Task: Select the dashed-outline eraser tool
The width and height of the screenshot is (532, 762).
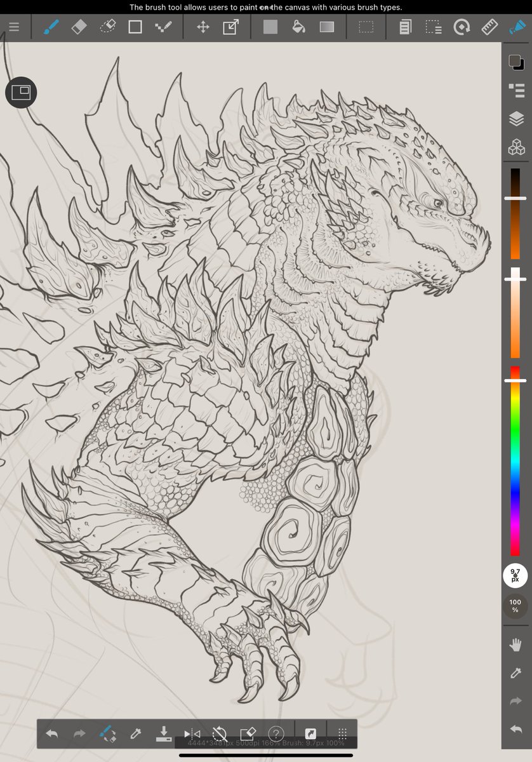Action: point(108,27)
